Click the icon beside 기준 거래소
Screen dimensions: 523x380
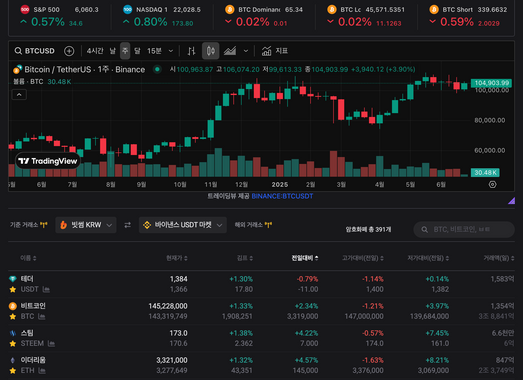(x=44, y=225)
